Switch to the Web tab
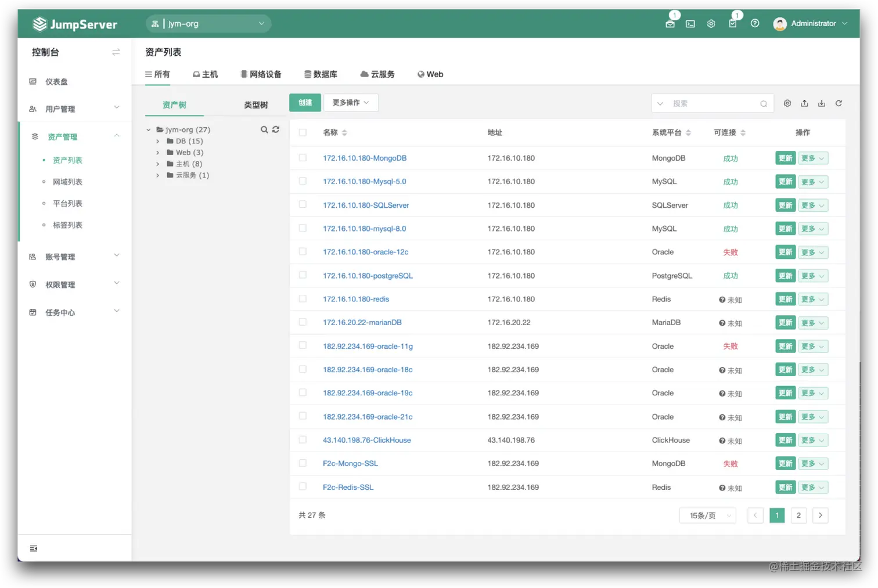Screen dimensions: 878x588 [430, 74]
